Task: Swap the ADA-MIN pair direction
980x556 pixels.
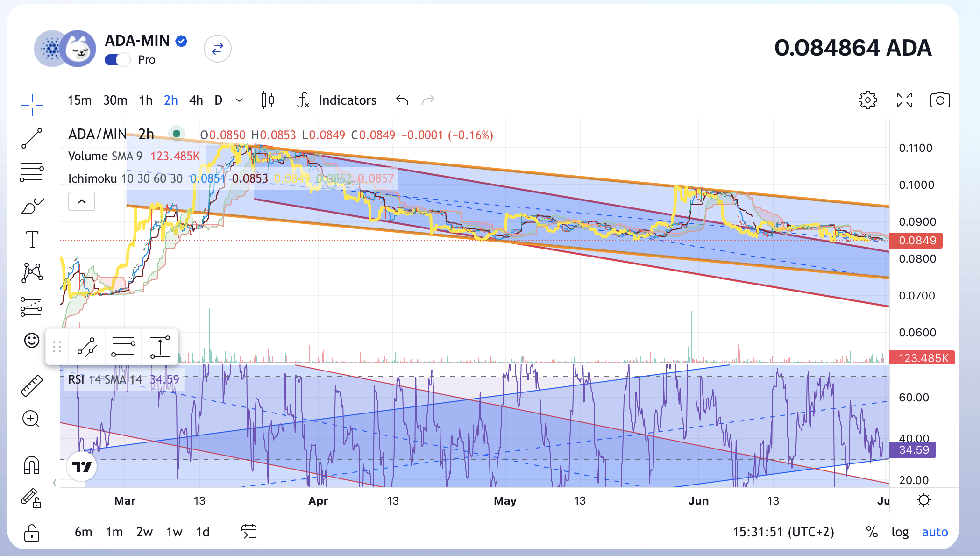Action: click(x=218, y=49)
